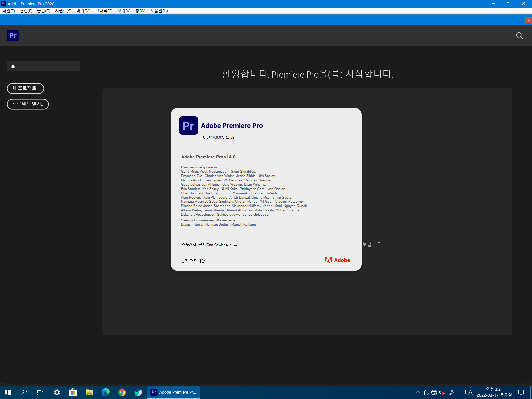Click the Adobe Premiere Pro taskbar button
Image resolution: width=532 pixels, height=399 pixels.
pos(173,392)
